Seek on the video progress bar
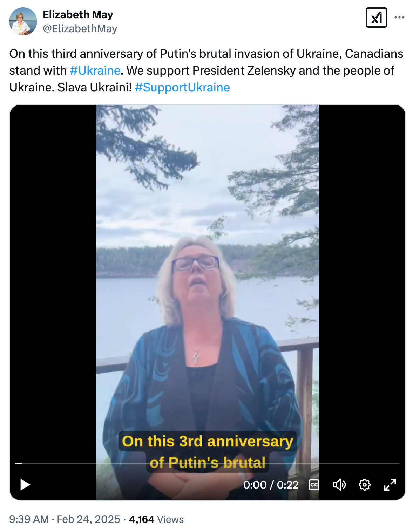The width and height of the screenshot is (413, 532). (208, 463)
